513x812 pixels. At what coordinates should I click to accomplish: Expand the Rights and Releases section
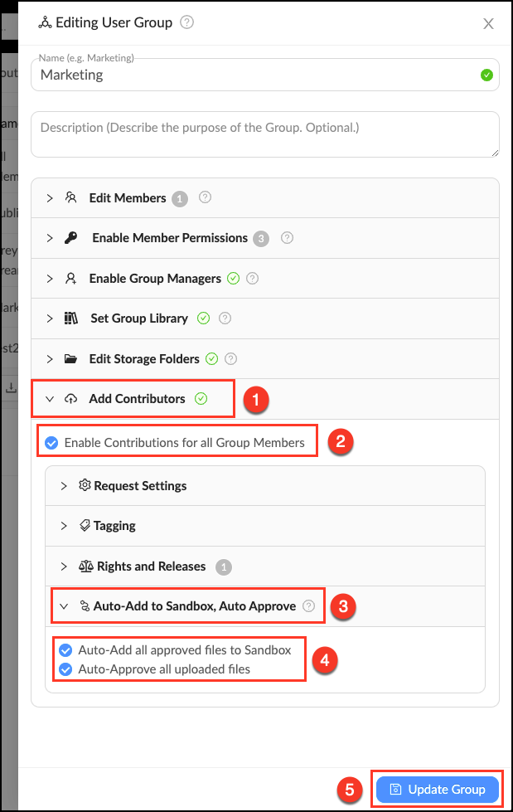coord(65,566)
